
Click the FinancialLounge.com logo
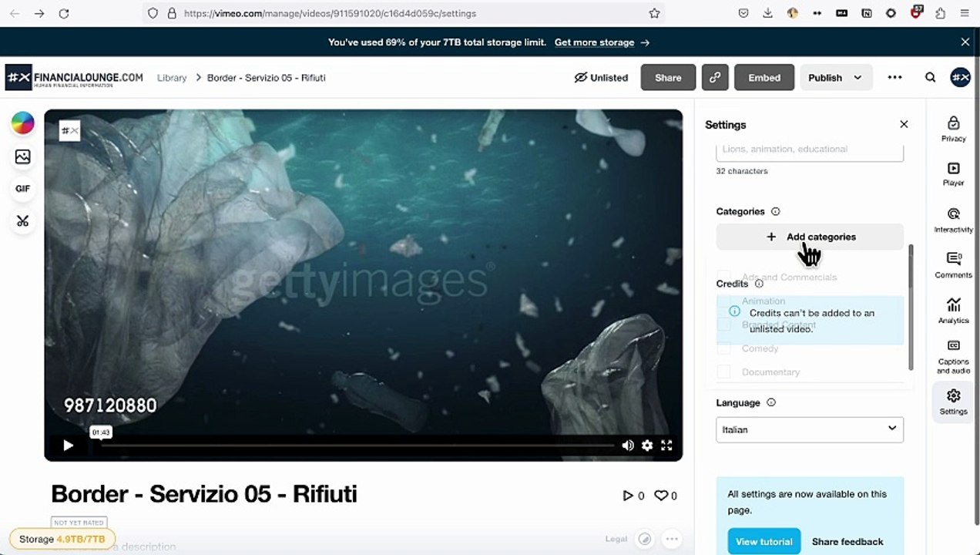74,77
